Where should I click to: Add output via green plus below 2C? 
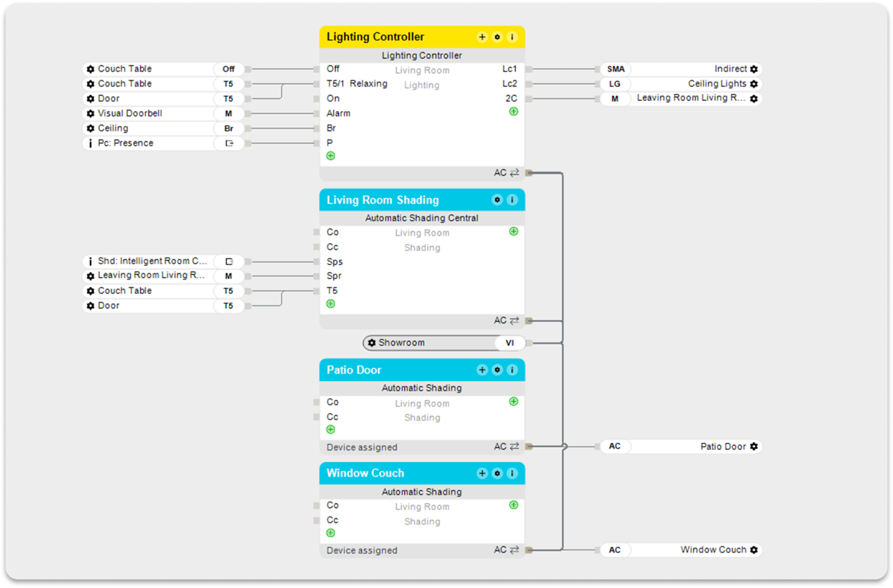514,111
